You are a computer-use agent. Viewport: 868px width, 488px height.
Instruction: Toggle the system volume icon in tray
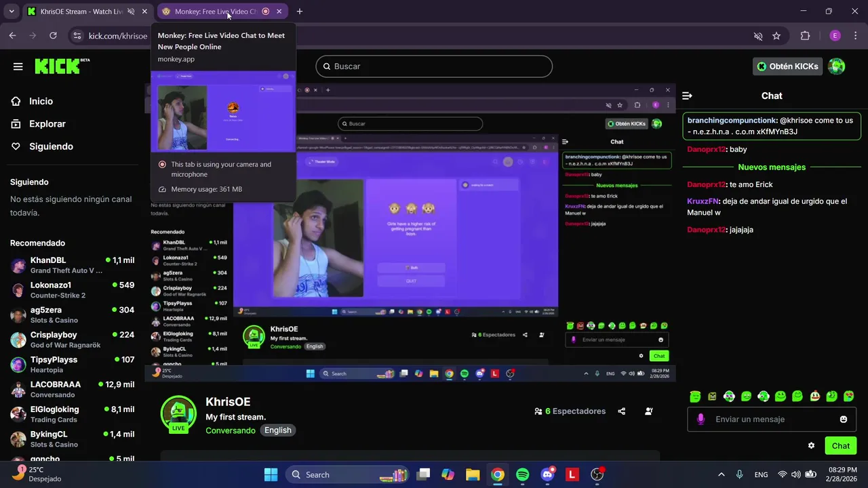pyautogui.click(x=796, y=474)
